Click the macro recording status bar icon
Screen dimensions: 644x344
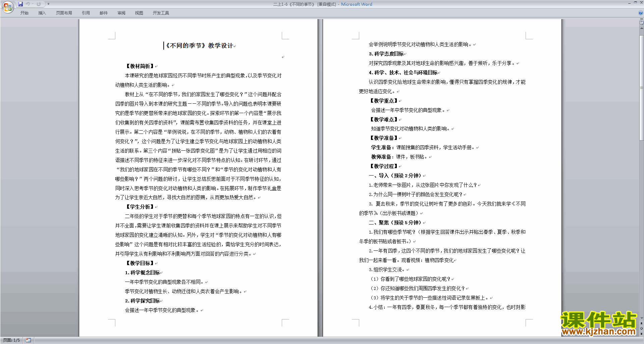(x=28, y=340)
